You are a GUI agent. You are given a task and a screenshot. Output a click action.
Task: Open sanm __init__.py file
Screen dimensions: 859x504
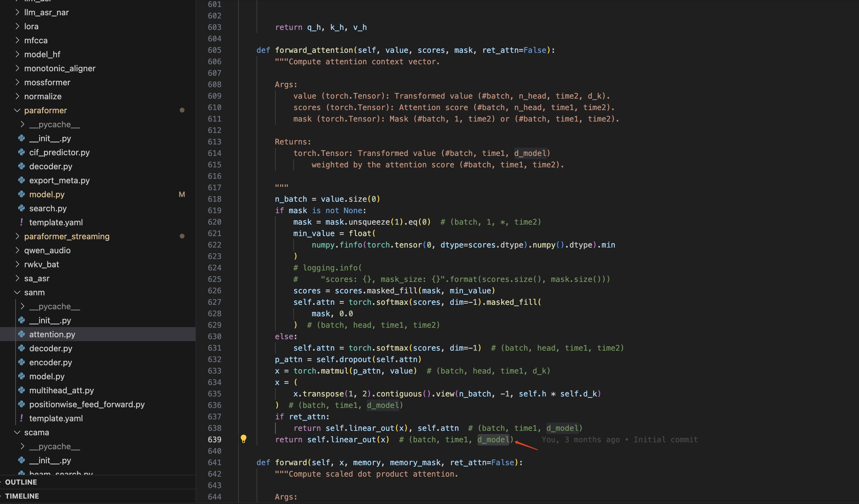click(x=50, y=320)
